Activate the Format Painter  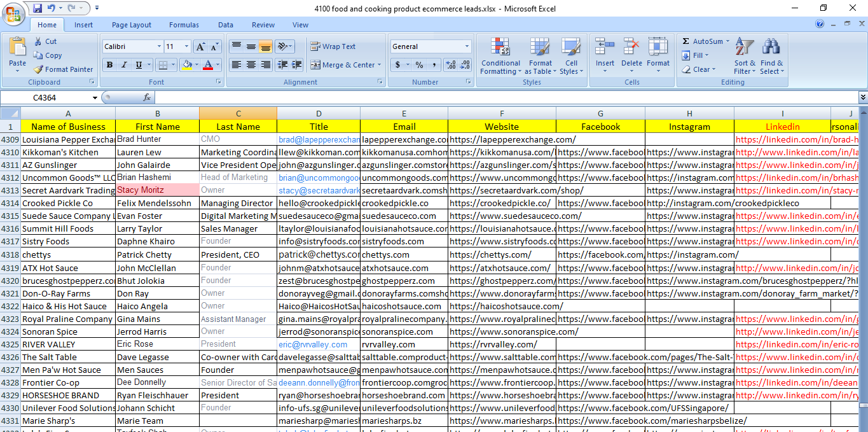[x=64, y=69]
